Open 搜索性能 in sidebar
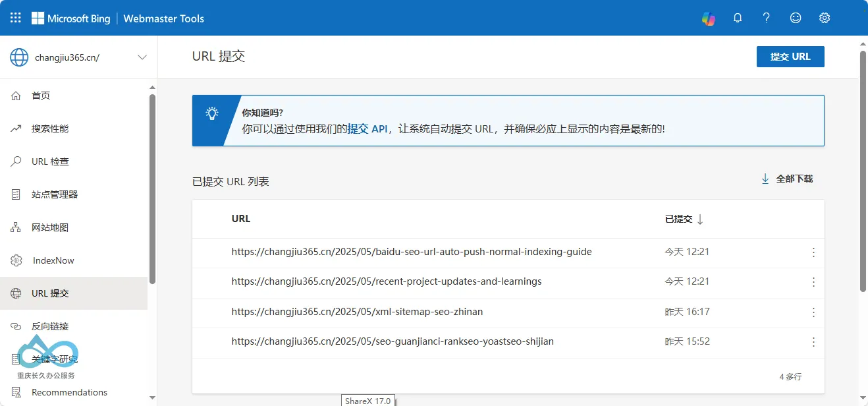Screen dimensions: 868x406 74,129
